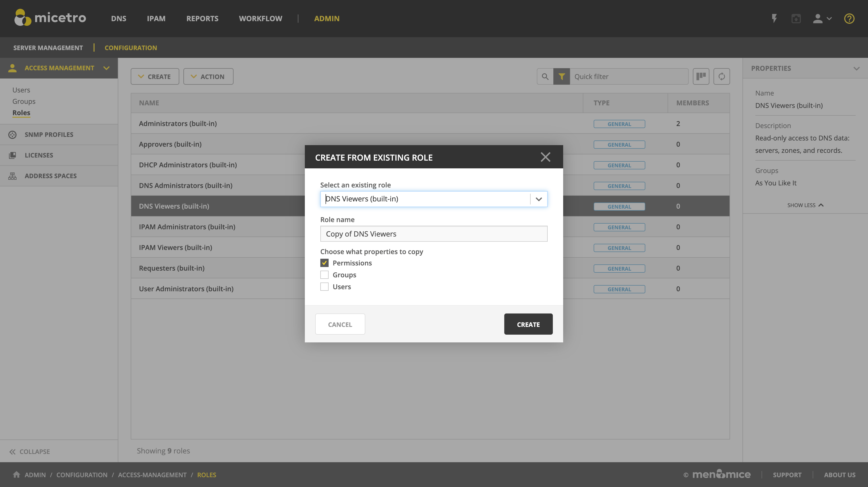The height and width of the screenshot is (487, 868).
Task: Enable the Groups checkbox
Action: pos(324,275)
